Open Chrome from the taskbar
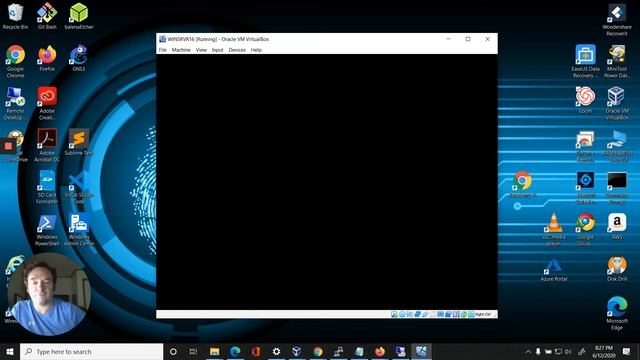 click(318, 351)
